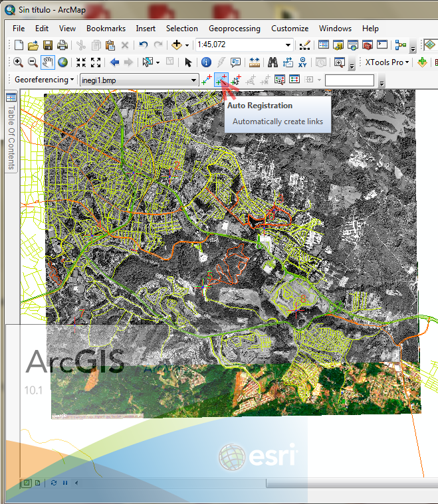Select the Add Control Points tool
The width and height of the screenshot is (438, 504).
206,80
